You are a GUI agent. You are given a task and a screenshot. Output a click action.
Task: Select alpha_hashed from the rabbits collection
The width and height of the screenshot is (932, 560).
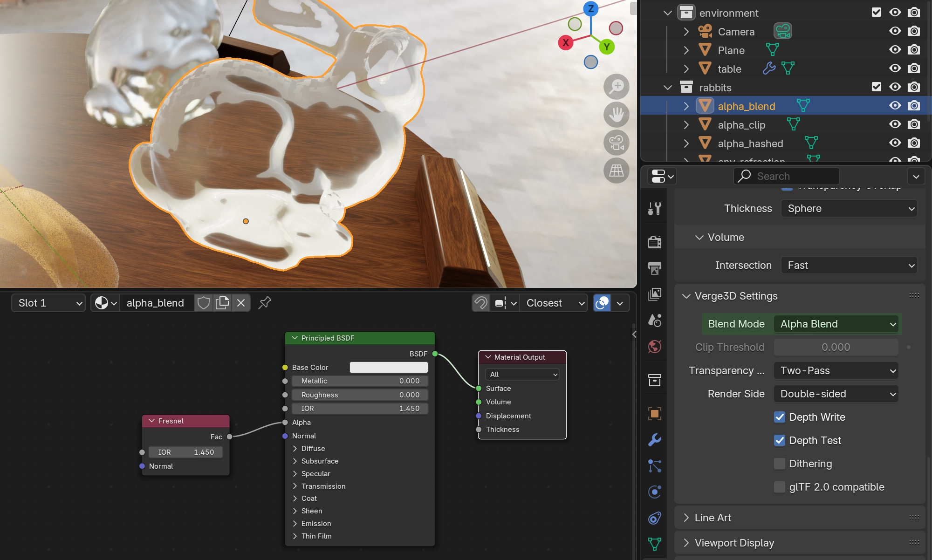pyautogui.click(x=751, y=143)
